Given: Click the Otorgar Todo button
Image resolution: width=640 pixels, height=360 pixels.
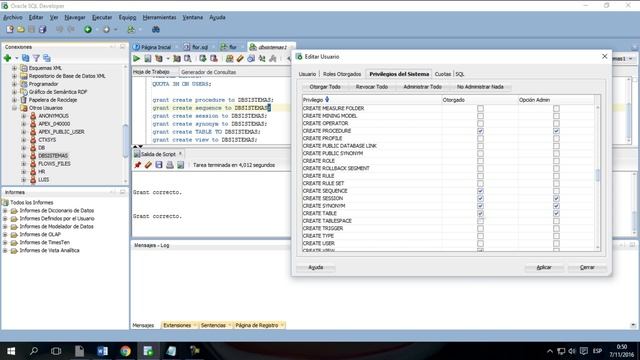Looking at the screenshot, I should point(325,87).
